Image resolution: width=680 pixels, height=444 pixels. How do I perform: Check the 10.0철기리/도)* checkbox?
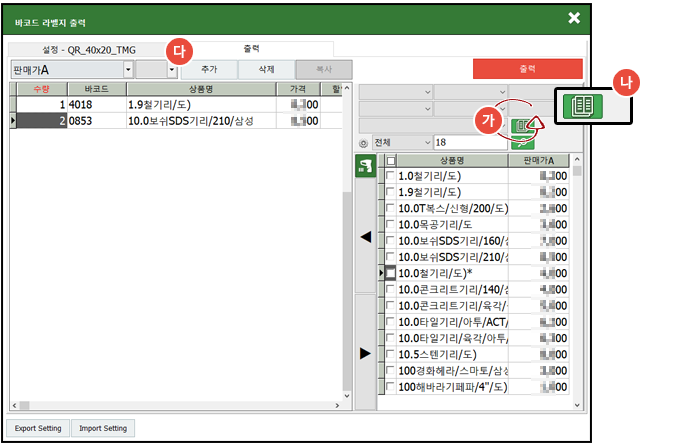[390, 273]
